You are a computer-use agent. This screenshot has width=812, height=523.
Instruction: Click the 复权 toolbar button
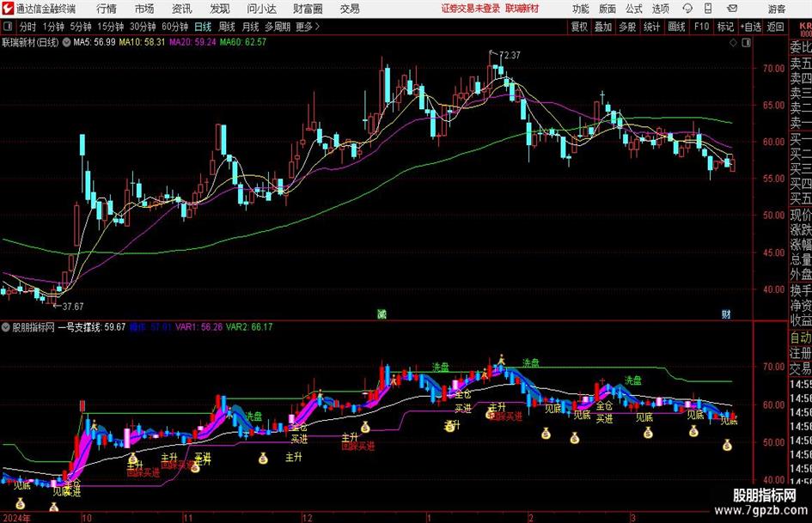pyautogui.click(x=579, y=27)
